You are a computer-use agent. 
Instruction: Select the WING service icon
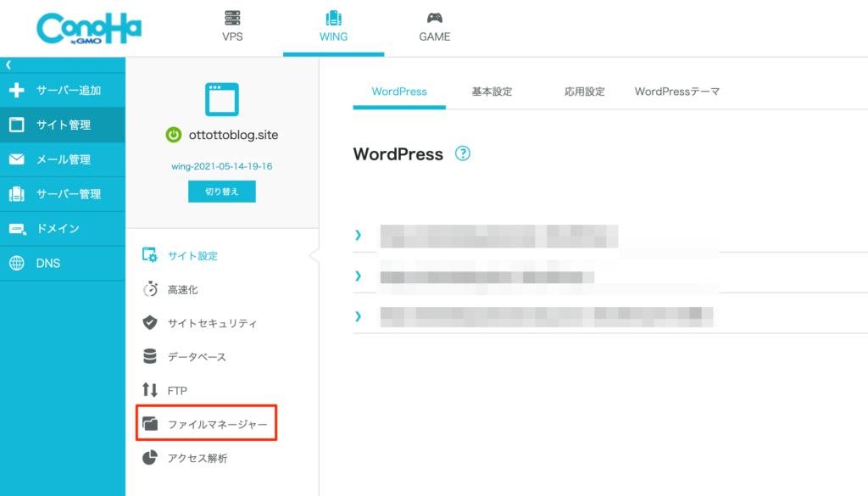(x=333, y=18)
